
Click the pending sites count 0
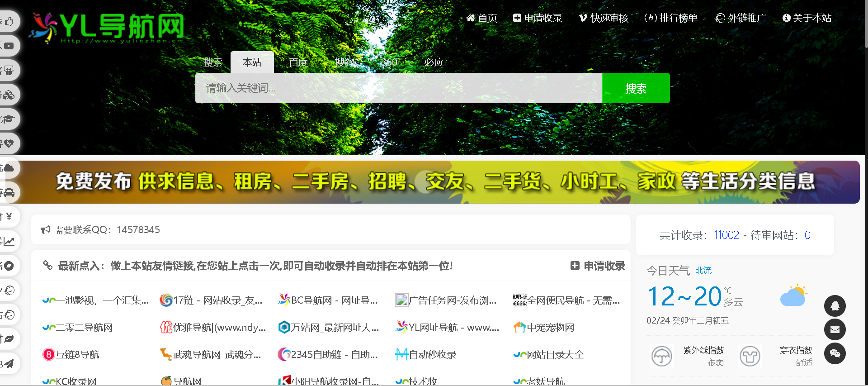click(x=807, y=235)
